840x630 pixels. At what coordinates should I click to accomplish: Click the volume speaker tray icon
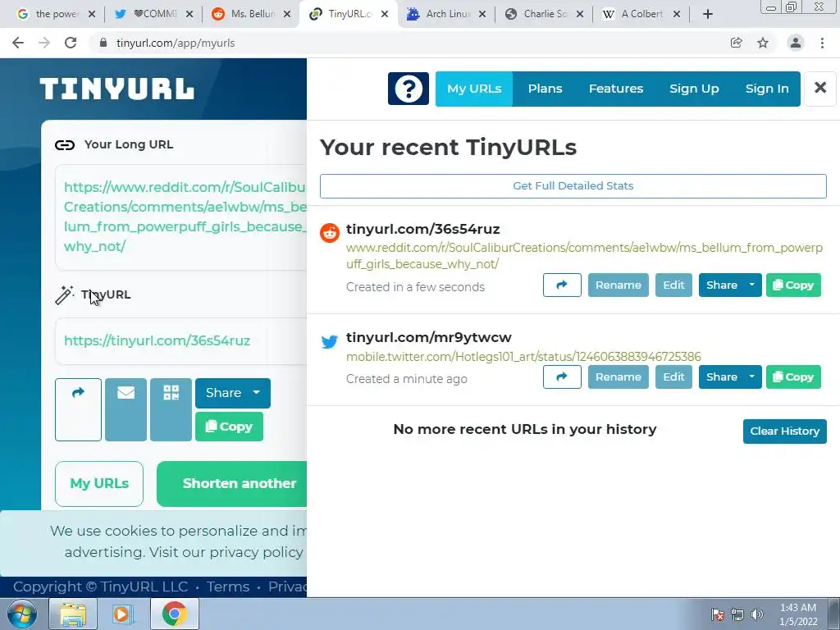756,614
